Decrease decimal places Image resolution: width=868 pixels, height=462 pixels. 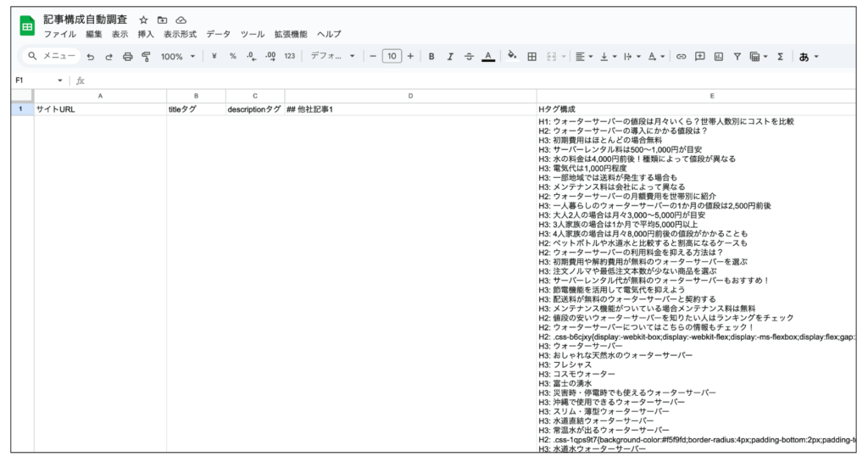(x=251, y=57)
